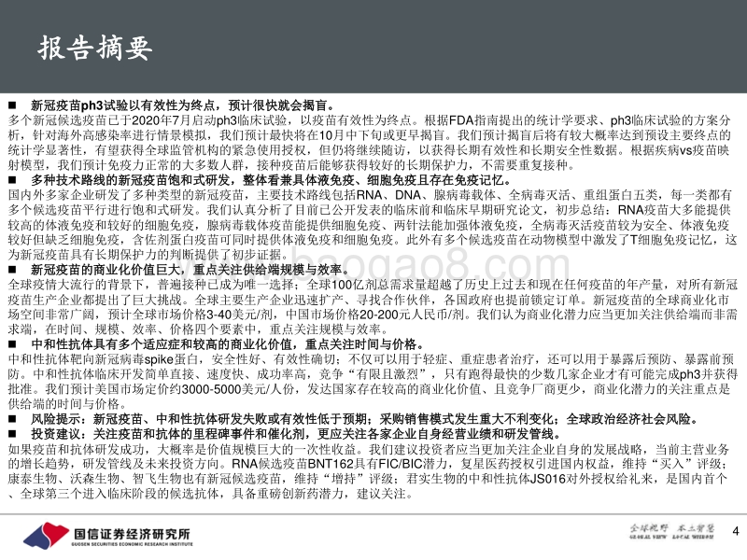Click the 国信证券经济研究所 footer text
The width and height of the screenshot is (747, 560).
132,533
